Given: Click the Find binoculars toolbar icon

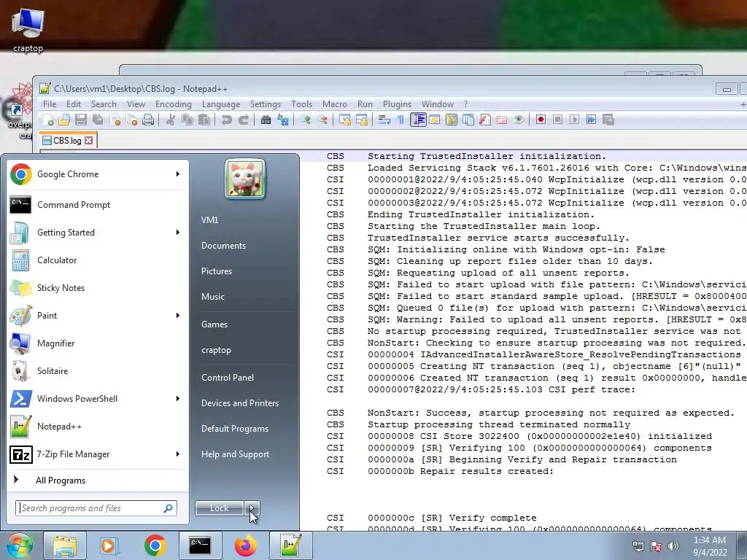Looking at the screenshot, I should [266, 120].
